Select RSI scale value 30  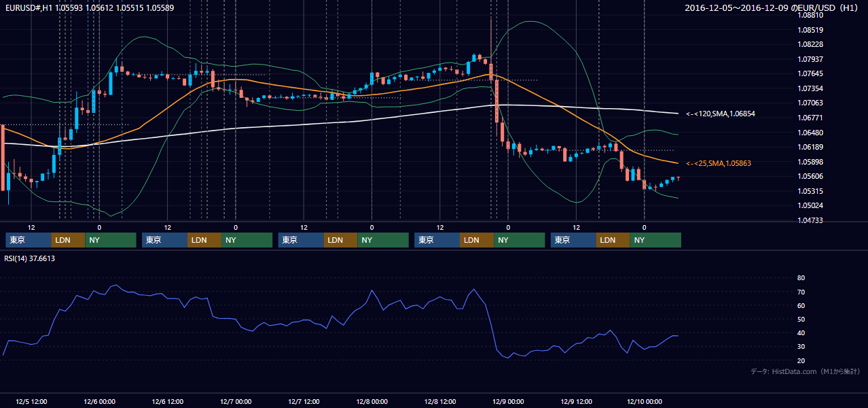[801, 347]
